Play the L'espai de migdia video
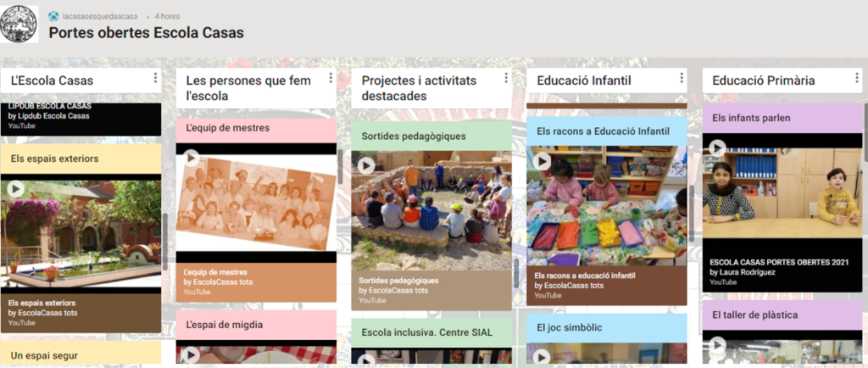Image resolution: width=868 pixels, height=368 pixels. (192, 354)
